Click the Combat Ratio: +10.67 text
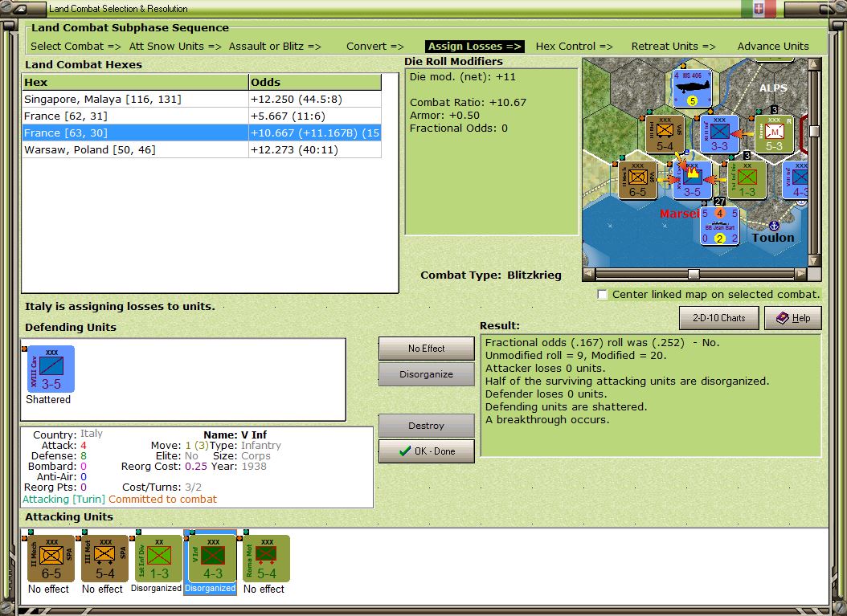Image resolution: width=847 pixels, height=616 pixels. (468, 103)
